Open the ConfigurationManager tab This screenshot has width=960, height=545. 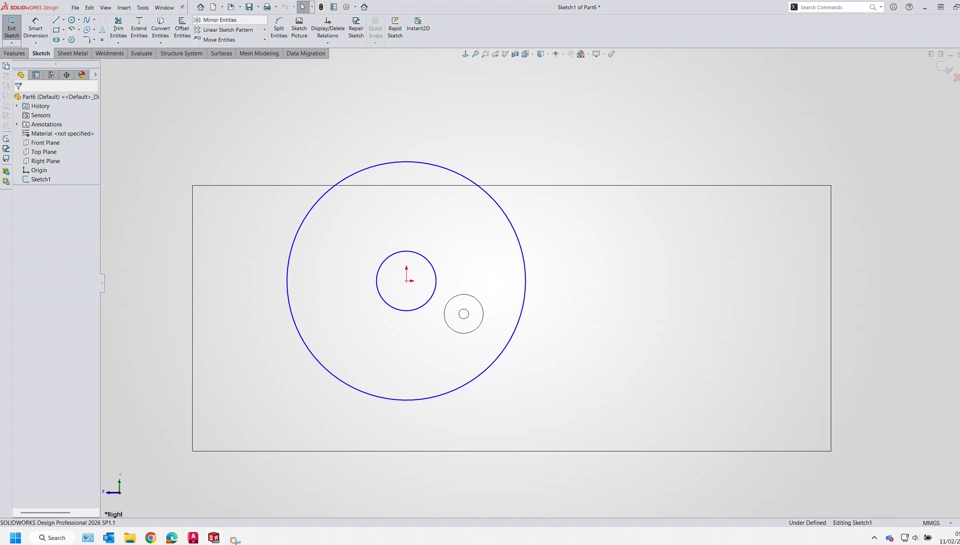[51, 75]
